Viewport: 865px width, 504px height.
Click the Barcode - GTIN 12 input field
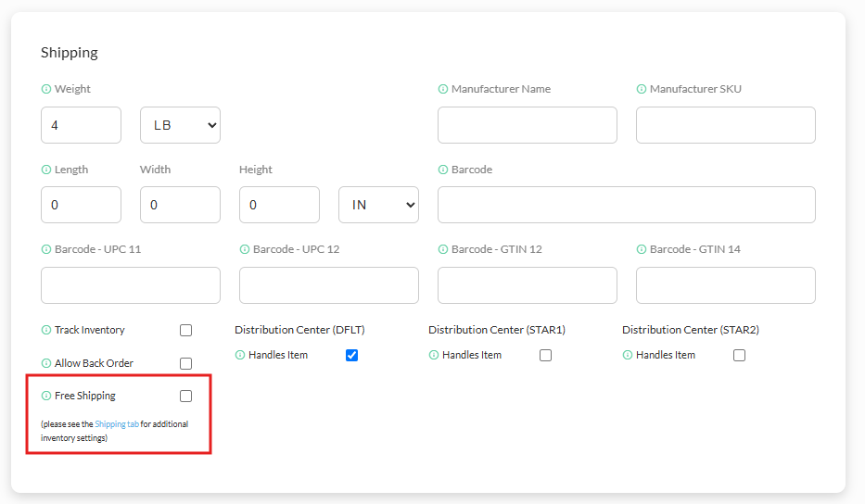tap(528, 285)
